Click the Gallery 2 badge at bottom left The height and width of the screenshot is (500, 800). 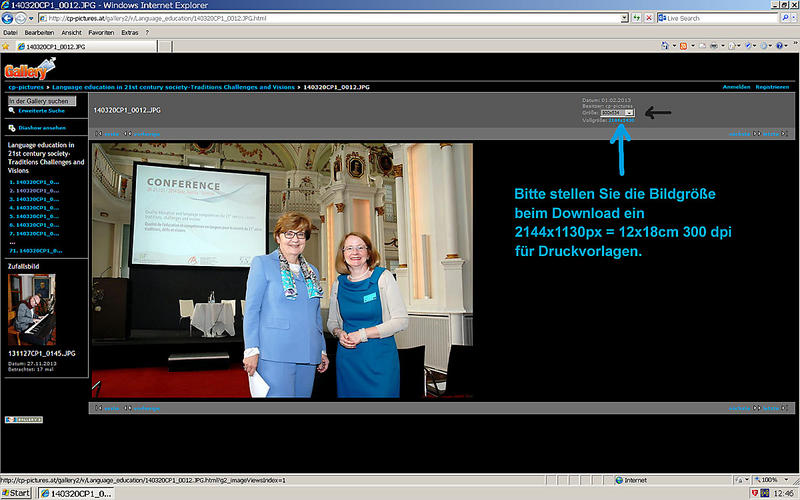[23, 419]
